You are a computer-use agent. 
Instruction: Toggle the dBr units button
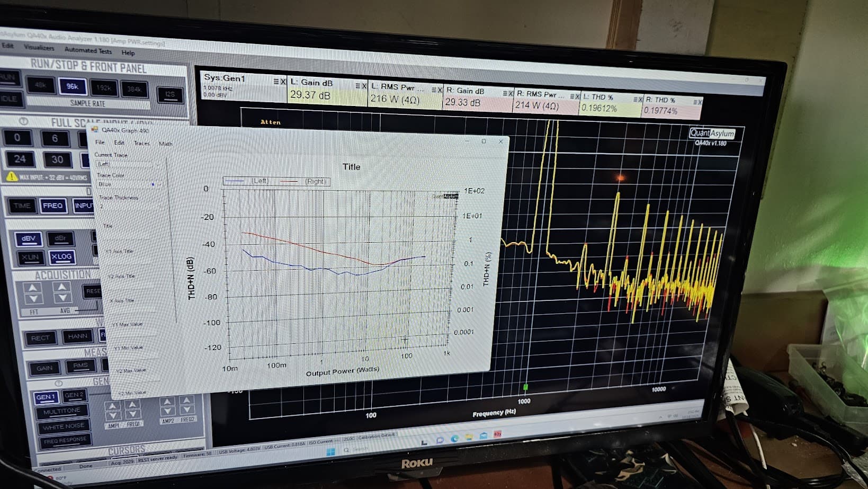pos(60,238)
